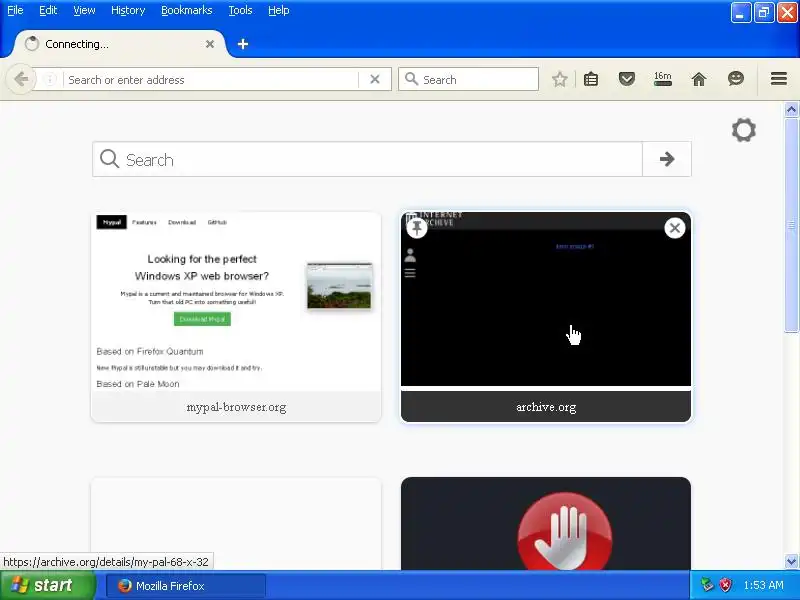Close the Connecting... tab
The image size is (800, 600).
coord(210,44)
